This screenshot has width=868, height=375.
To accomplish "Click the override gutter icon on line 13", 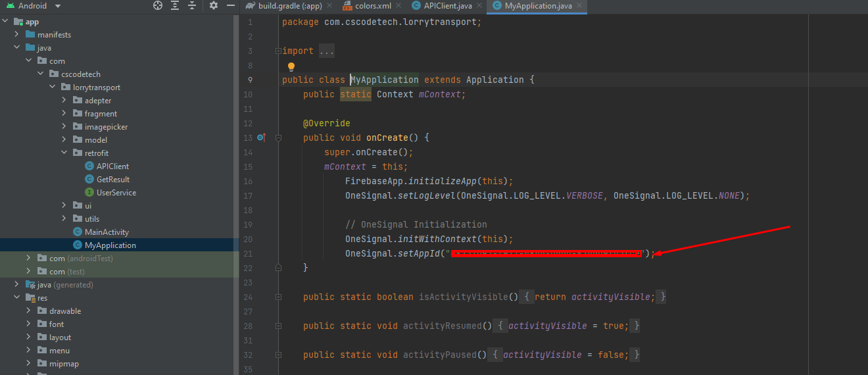I will [x=261, y=137].
